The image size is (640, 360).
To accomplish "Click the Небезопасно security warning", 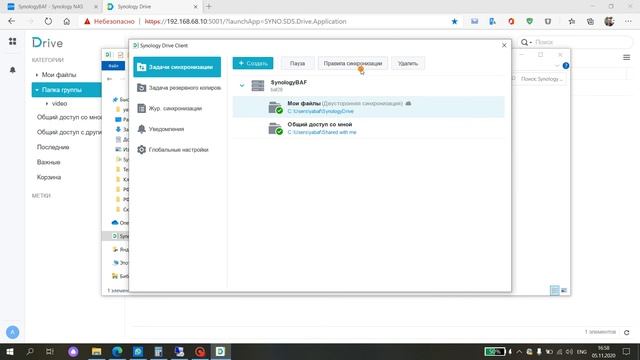I will coord(109,22).
